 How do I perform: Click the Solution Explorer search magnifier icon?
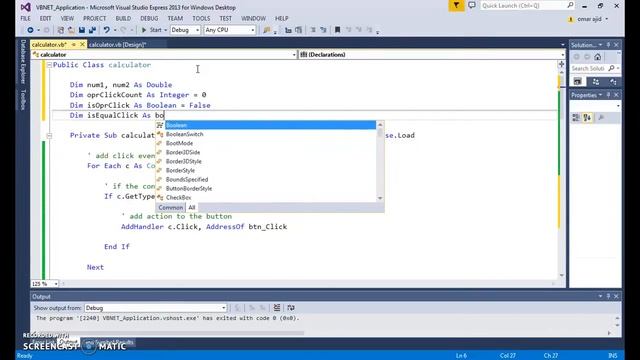click(611, 68)
